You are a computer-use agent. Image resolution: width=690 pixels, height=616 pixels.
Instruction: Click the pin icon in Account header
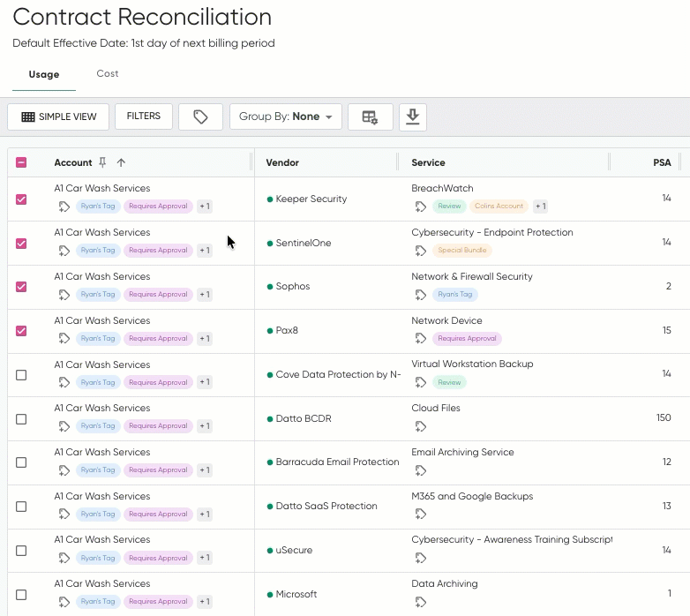pos(102,162)
